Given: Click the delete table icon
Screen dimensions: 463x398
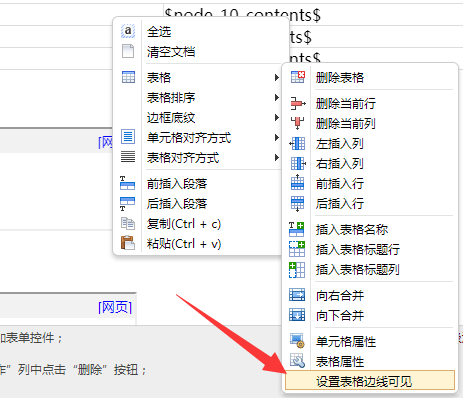Looking at the screenshot, I should point(298,77).
